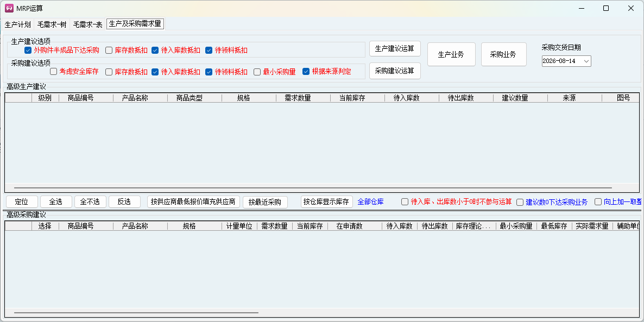Screen dimensions: 644x322
Task: Click 库存理论... column header
Action: (x=474, y=226)
